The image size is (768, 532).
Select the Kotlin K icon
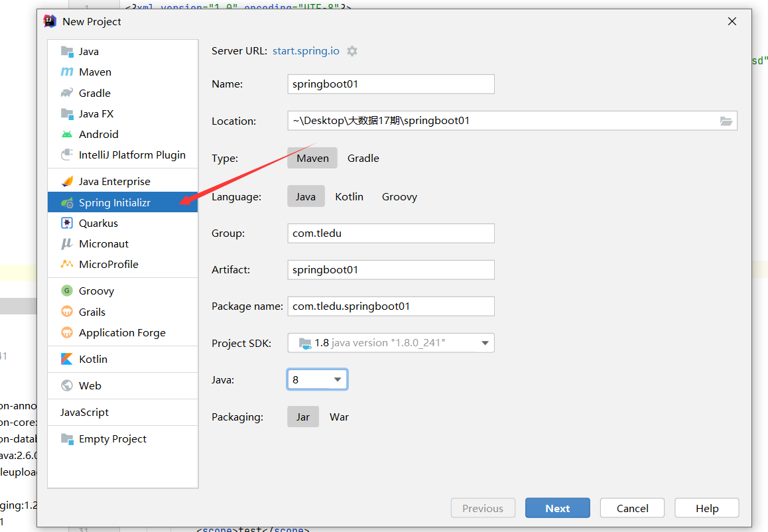(x=67, y=359)
